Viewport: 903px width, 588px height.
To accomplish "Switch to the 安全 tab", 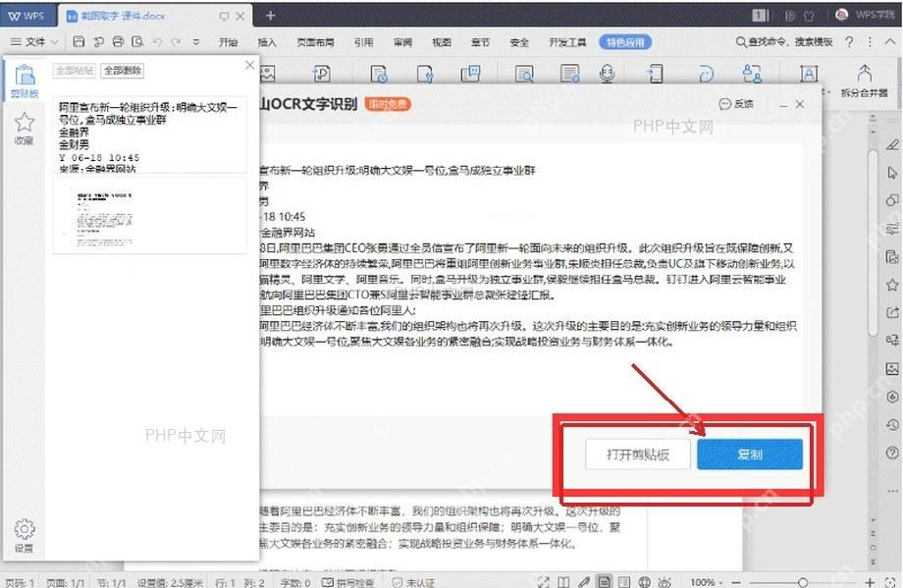I will pos(519,42).
